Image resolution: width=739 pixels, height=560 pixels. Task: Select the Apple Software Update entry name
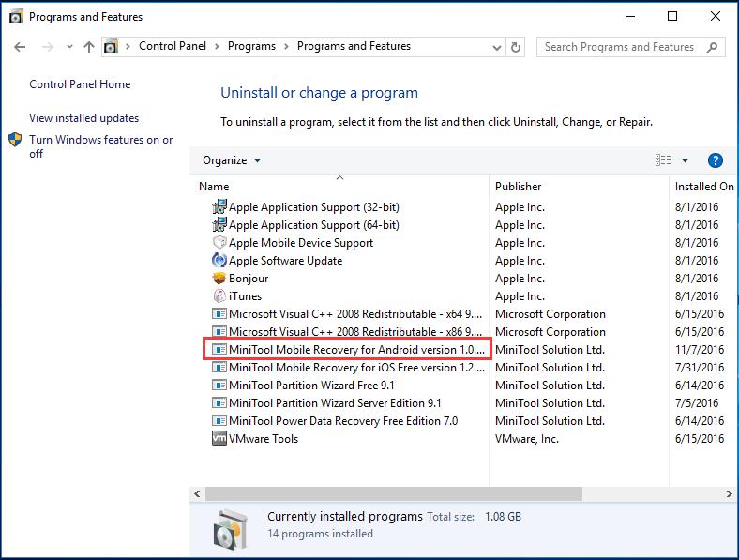[286, 261]
